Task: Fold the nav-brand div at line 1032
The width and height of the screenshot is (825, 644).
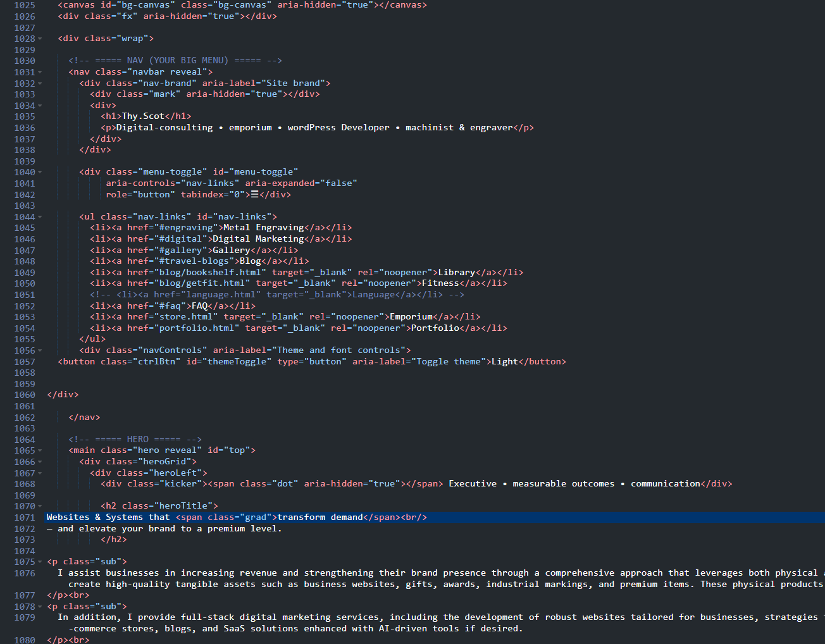Action: pyautogui.click(x=40, y=84)
